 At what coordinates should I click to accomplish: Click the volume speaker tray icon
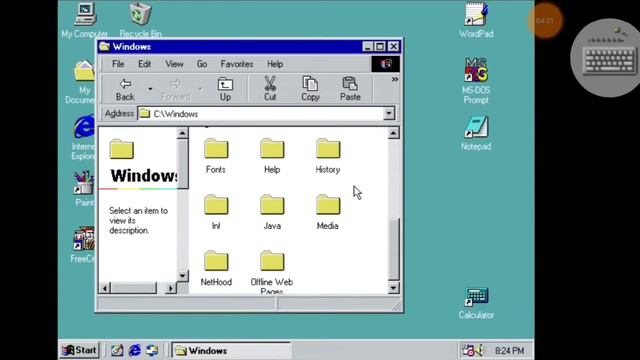[x=480, y=350]
